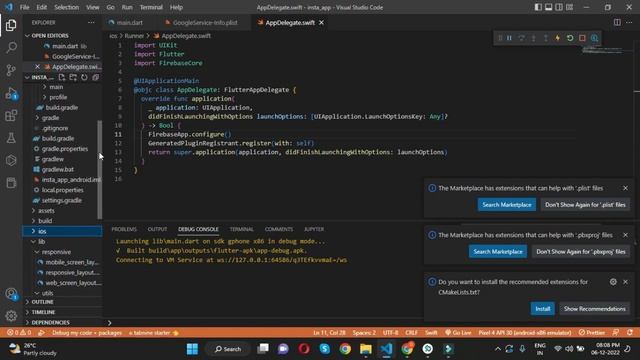Viewport: 640px width, 360px height.
Task: Click Search Marketplace for .pbxproj files
Action: 498,251
